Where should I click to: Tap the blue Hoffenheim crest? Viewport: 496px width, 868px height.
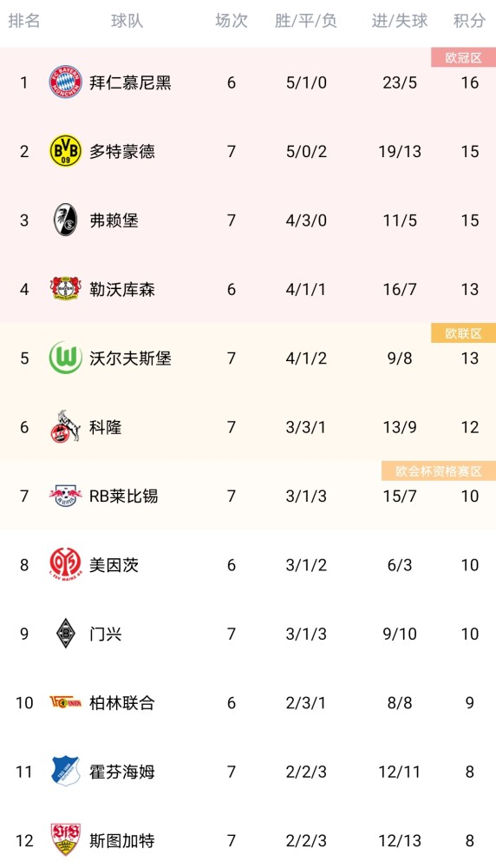[65, 771]
